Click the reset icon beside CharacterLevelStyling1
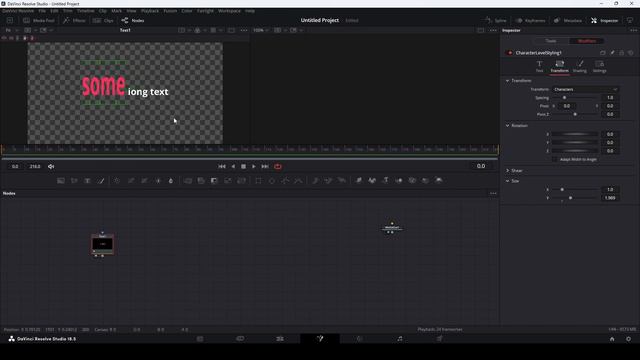This screenshot has height=360, width=640. click(x=631, y=53)
